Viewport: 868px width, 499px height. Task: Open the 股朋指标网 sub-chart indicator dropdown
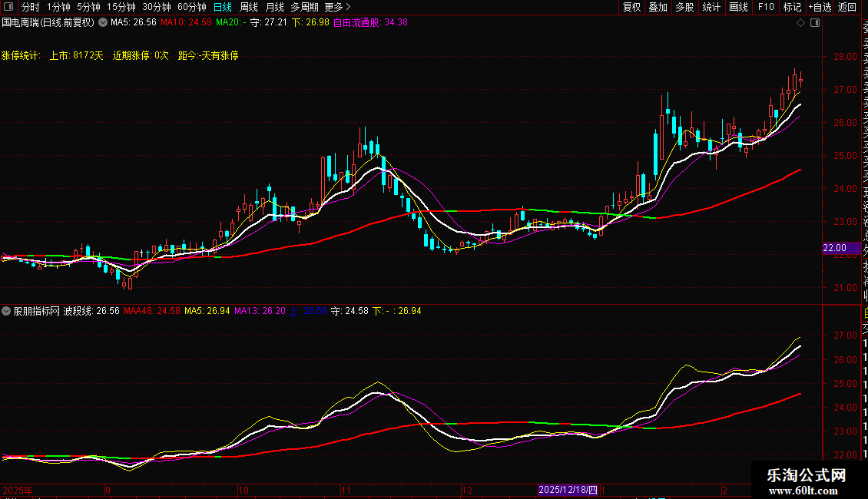pyautogui.click(x=6, y=311)
